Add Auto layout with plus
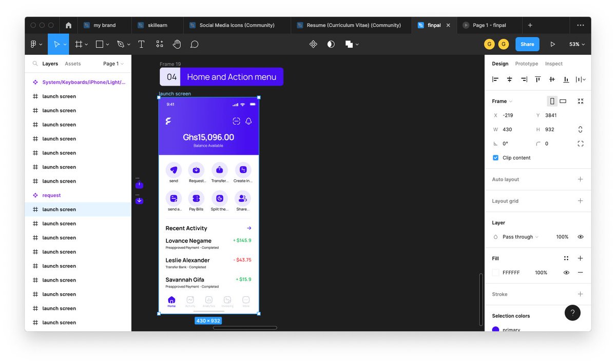 pos(581,179)
